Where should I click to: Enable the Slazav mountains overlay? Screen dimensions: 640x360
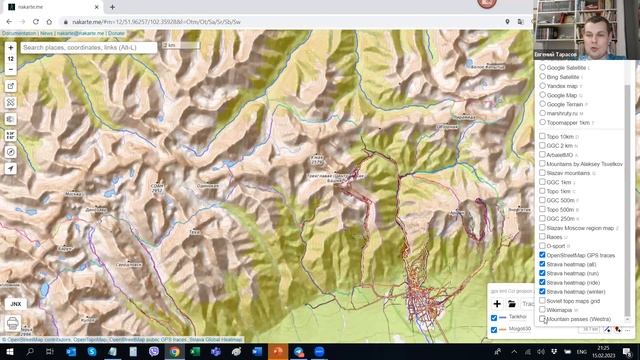click(x=542, y=173)
